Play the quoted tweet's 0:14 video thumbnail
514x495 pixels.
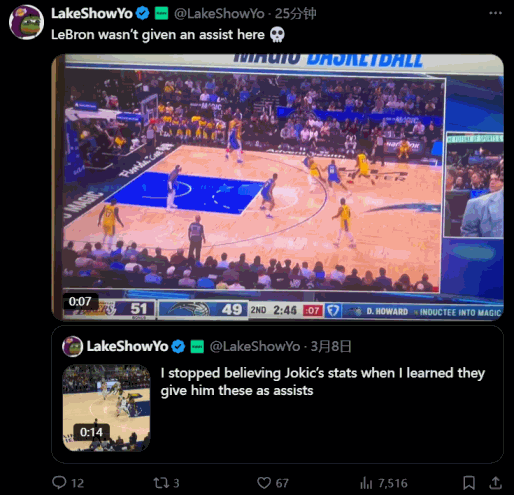pyautogui.click(x=106, y=408)
